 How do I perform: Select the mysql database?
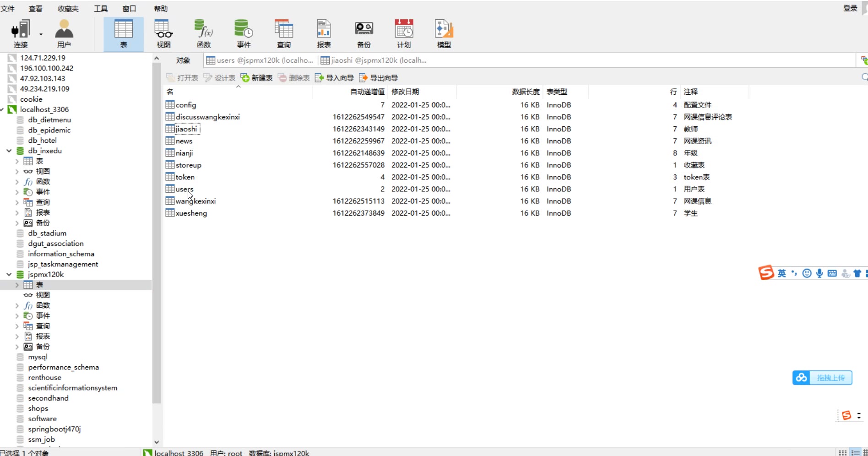38,357
